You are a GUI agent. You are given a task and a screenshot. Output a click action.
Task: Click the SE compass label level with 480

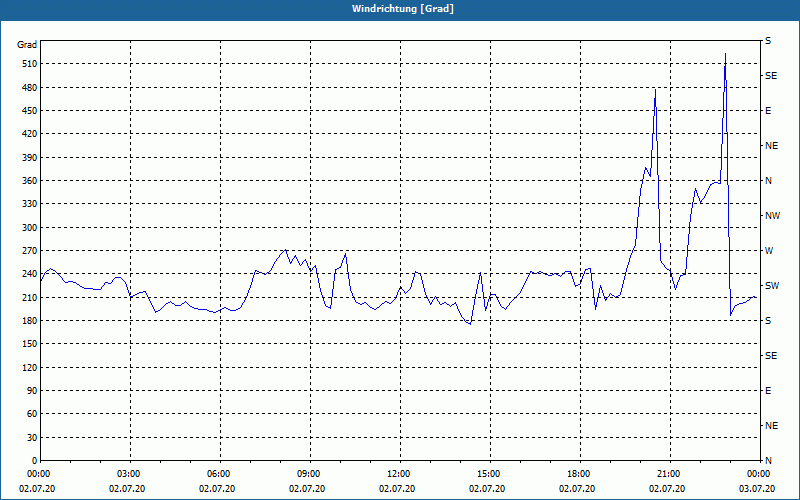coord(771,76)
